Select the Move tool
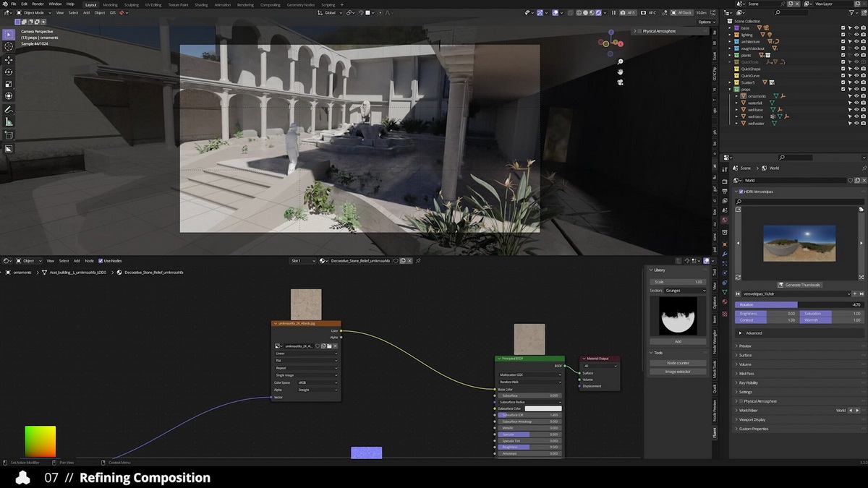This screenshot has height=488, width=868. point(9,60)
